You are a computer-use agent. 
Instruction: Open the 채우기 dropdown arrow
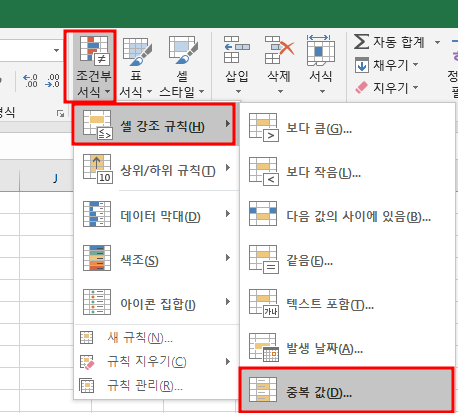(415, 64)
